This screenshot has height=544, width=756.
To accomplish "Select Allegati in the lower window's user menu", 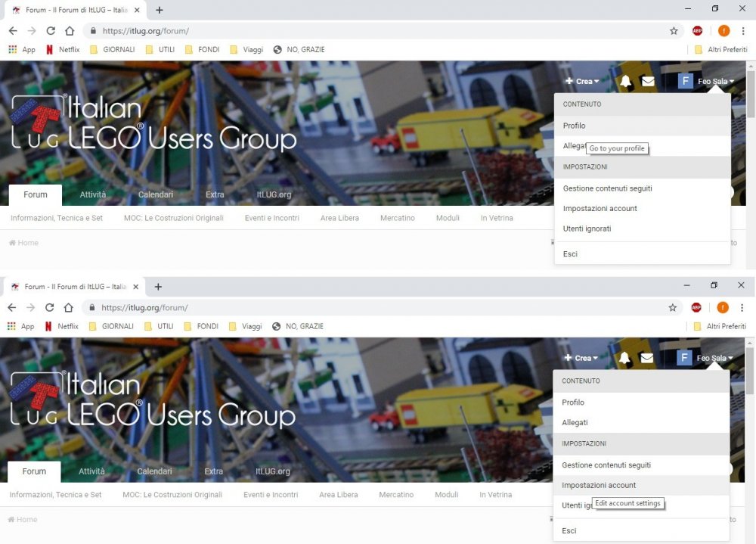I will pyautogui.click(x=641, y=422).
